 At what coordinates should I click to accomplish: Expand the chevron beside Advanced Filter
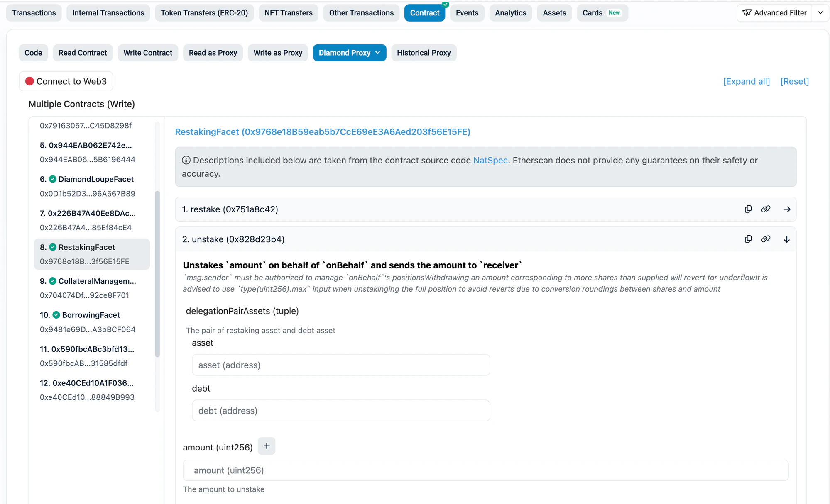tap(820, 13)
